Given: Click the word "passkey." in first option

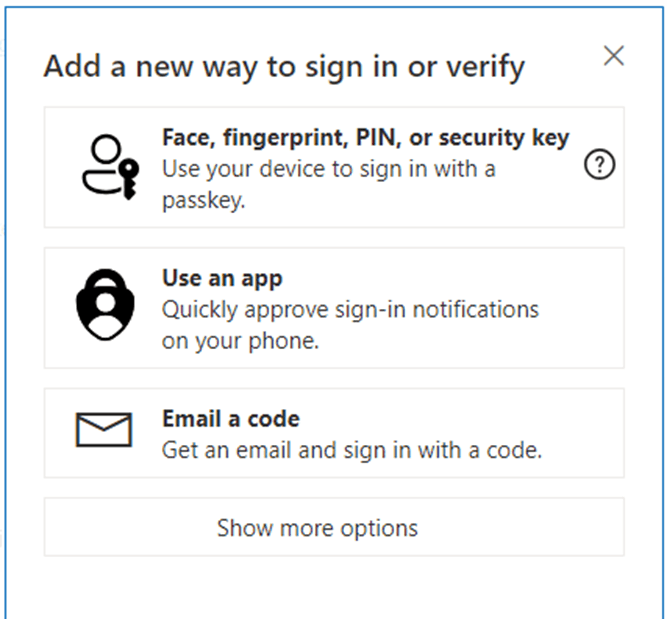Looking at the screenshot, I should [203, 199].
